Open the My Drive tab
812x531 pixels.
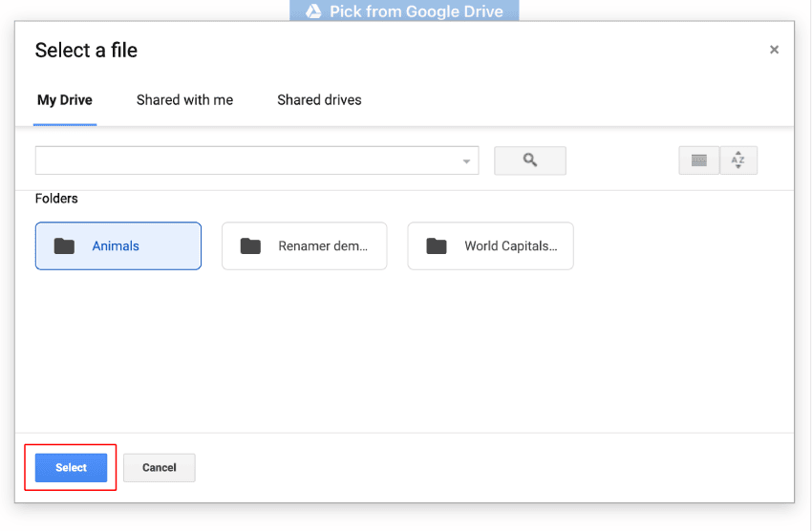point(65,100)
